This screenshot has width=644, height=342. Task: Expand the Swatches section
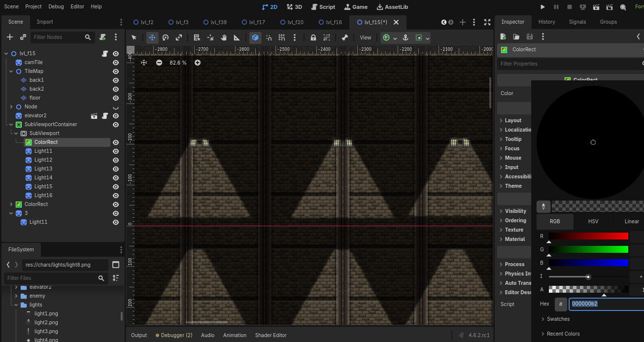(x=558, y=319)
